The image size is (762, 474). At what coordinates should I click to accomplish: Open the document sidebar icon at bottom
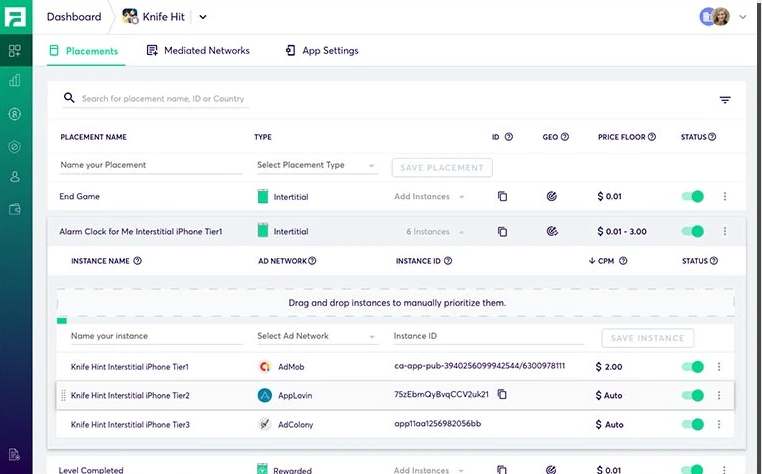(15, 454)
